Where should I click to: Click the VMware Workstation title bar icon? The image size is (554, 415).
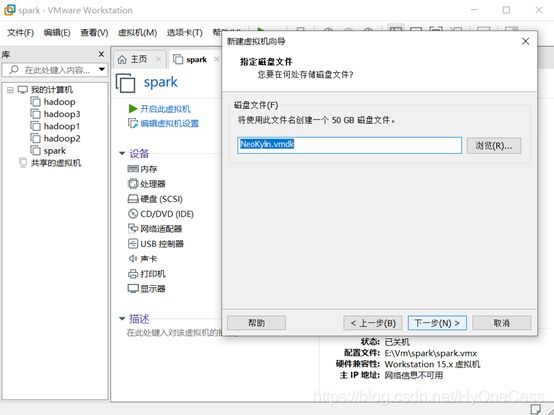10,10
